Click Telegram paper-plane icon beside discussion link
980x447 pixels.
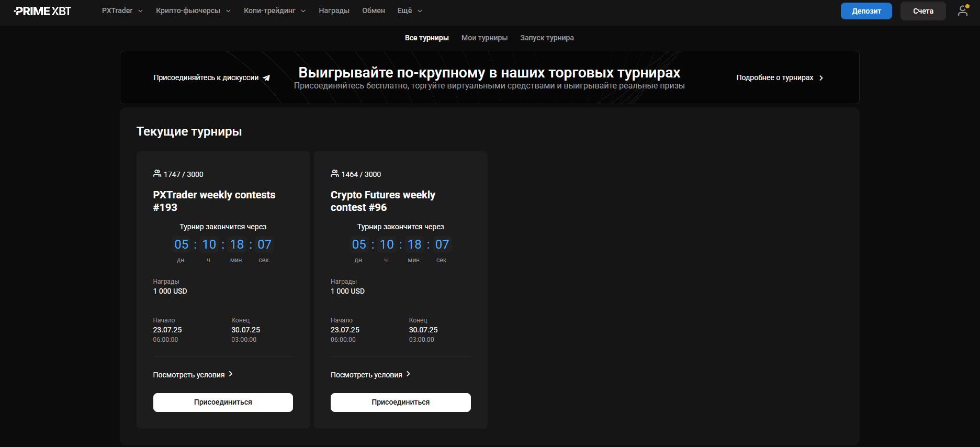[266, 78]
